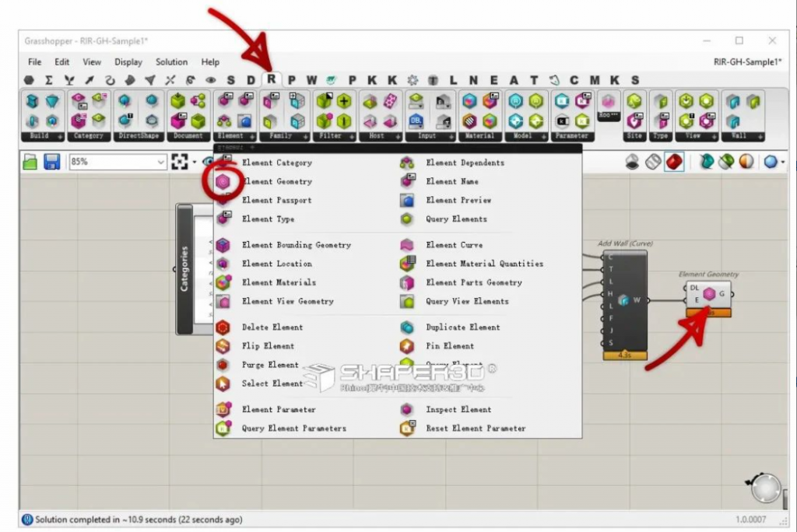Expand the Family panel plus button
Viewport: 797px width, 532px height.
pos(305,137)
